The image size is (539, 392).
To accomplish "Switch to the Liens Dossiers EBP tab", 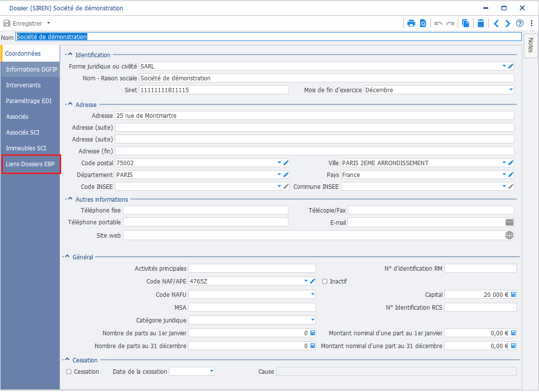I will (31, 164).
